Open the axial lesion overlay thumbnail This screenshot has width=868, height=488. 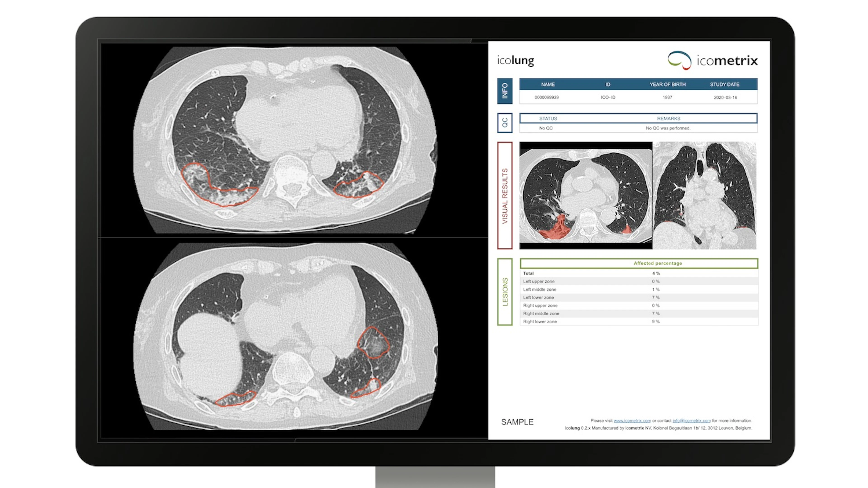point(586,196)
